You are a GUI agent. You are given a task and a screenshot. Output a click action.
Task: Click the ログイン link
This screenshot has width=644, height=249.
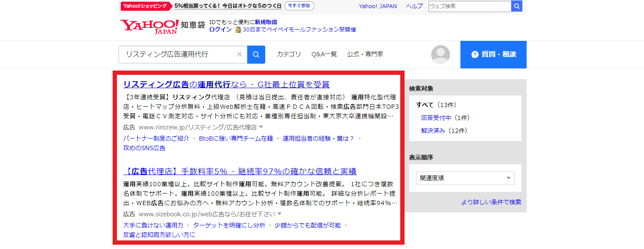(x=220, y=30)
